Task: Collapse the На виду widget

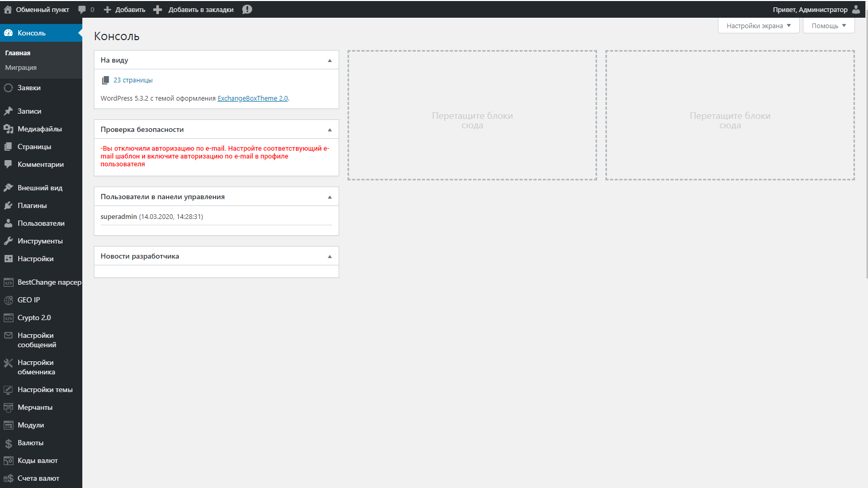Action: pyautogui.click(x=329, y=60)
